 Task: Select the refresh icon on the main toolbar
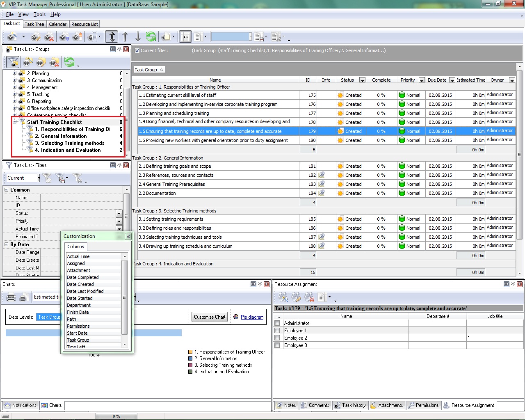pyautogui.click(x=151, y=37)
